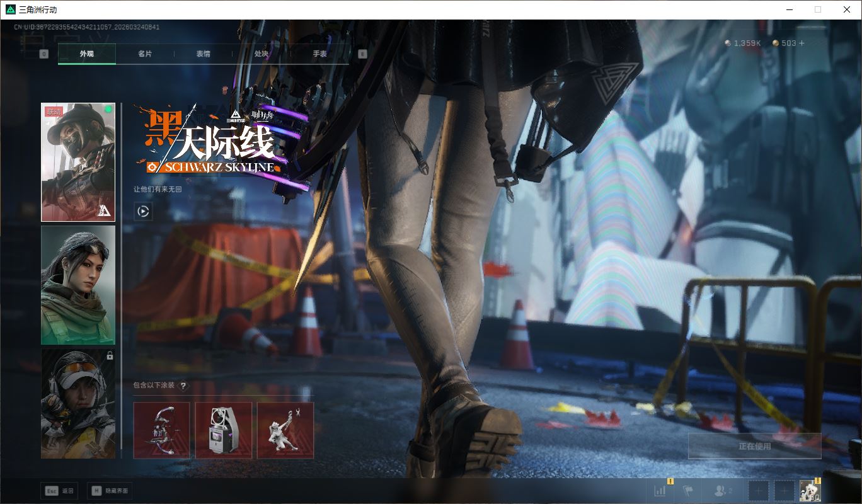The height and width of the screenshot is (504, 862).
Task: Click the second empty squad slot plus
Action: tap(784, 490)
